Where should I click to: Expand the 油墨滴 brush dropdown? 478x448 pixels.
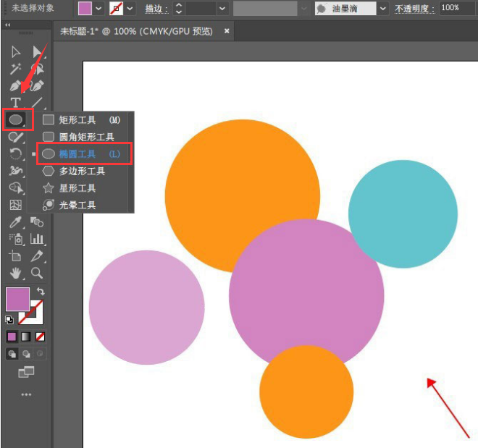point(383,8)
